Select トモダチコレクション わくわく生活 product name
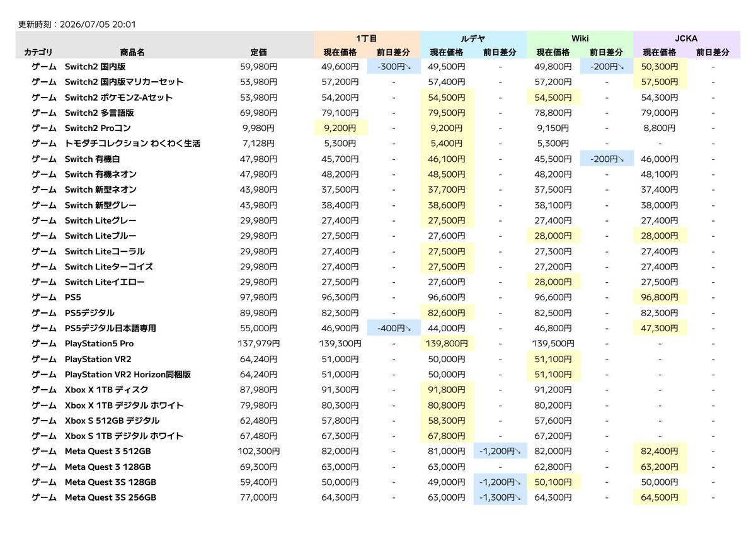This screenshot has height=534, width=756. point(132,144)
